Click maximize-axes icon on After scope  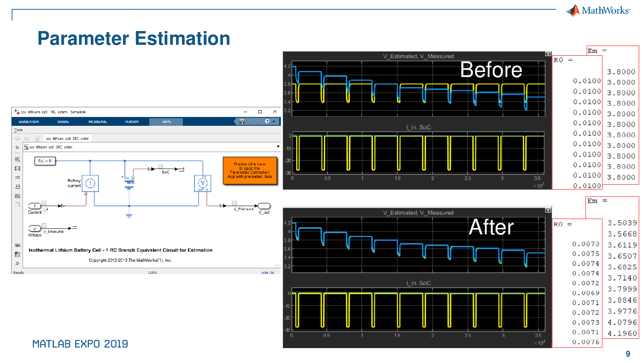tap(548, 210)
